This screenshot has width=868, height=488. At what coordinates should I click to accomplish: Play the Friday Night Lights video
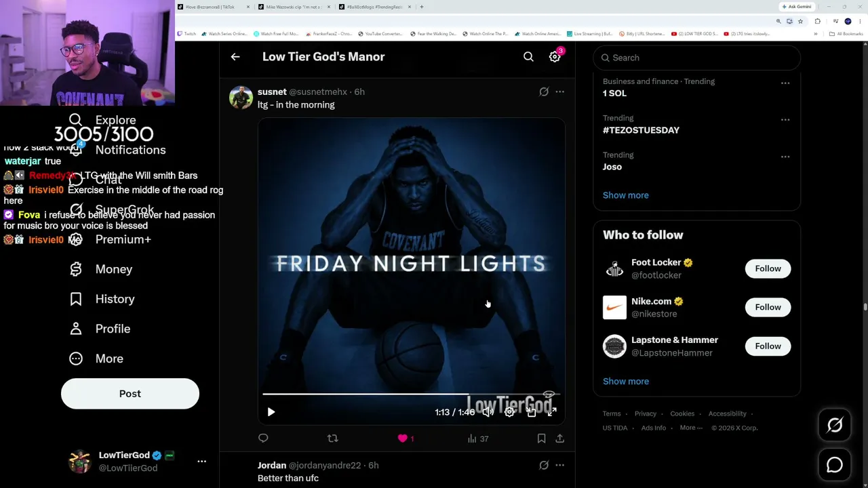(271, 412)
